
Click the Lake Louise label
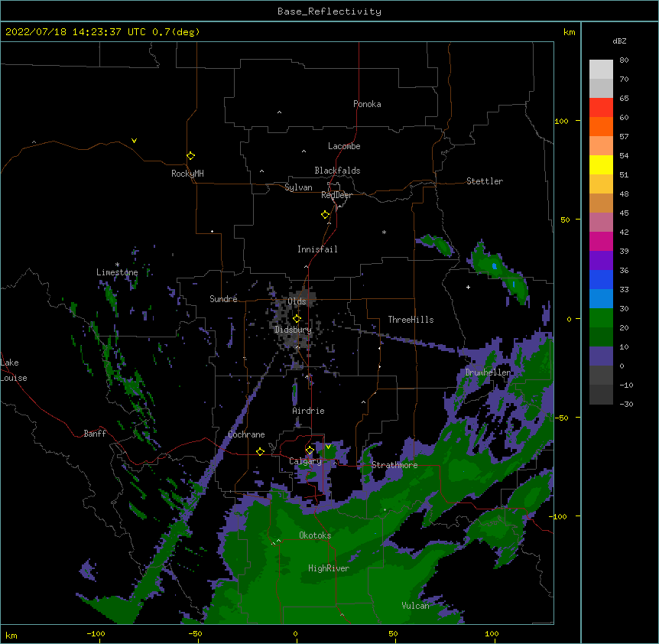(x=14, y=370)
